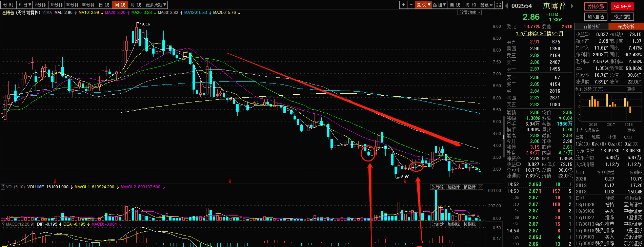This screenshot has height=247, width=644.
Task: Click the 添加提醒 button
Action: coord(622,17)
